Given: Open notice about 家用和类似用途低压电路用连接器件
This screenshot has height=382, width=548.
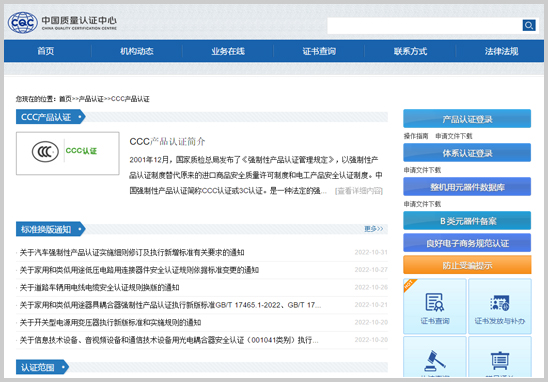Looking at the screenshot, I should (139, 270).
